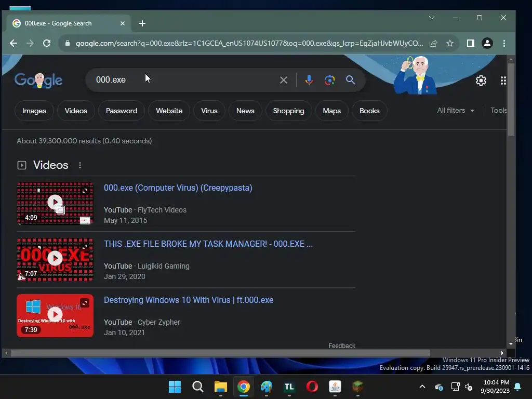Click the browser forward arrow
This screenshot has width=532, height=399.
click(x=30, y=43)
